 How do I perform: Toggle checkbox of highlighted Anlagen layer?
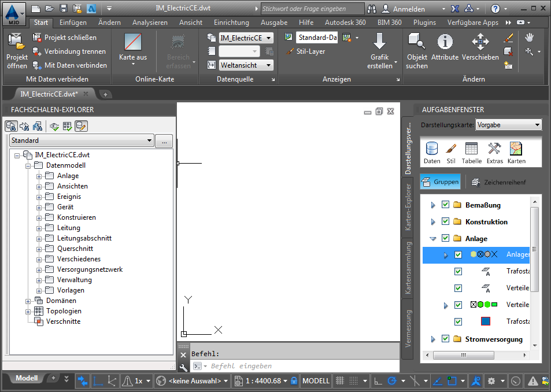458,254
